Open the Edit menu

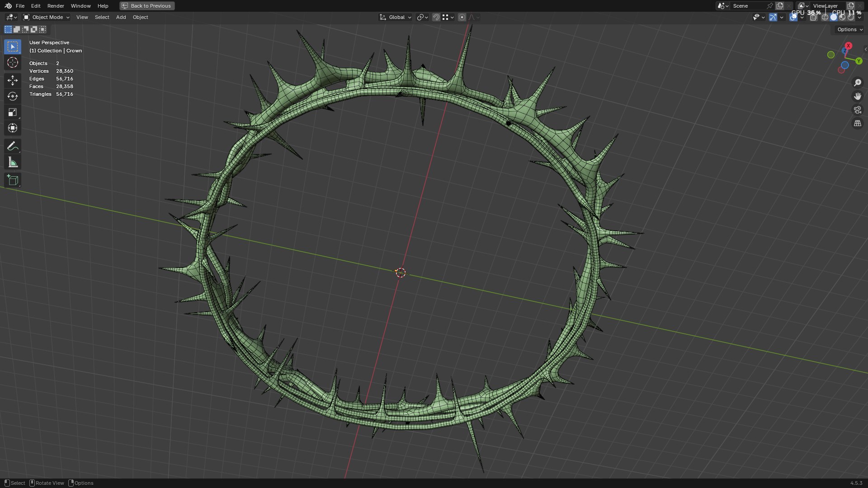point(36,6)
